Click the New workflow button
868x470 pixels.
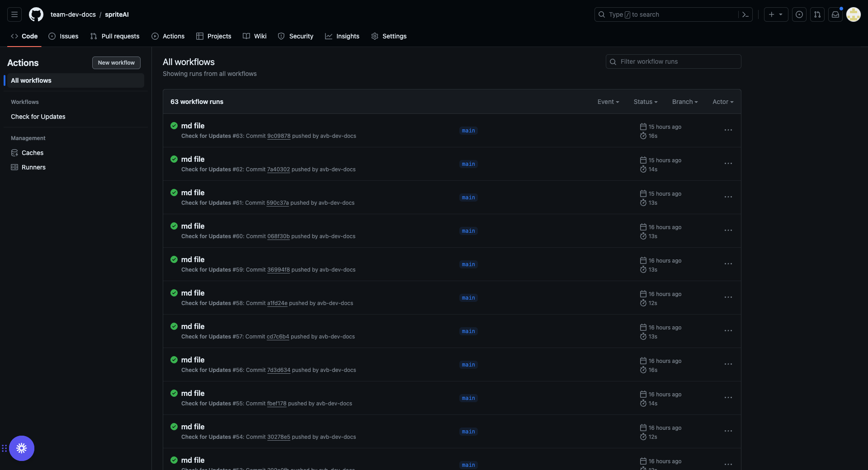[x=116, y=63]
